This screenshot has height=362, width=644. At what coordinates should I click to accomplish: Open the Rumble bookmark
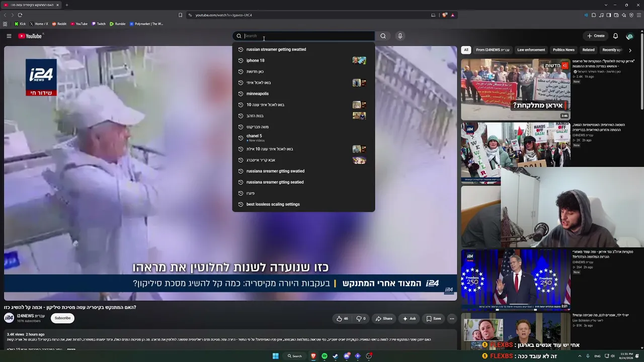pyautogui.click(x=118, y=24)
